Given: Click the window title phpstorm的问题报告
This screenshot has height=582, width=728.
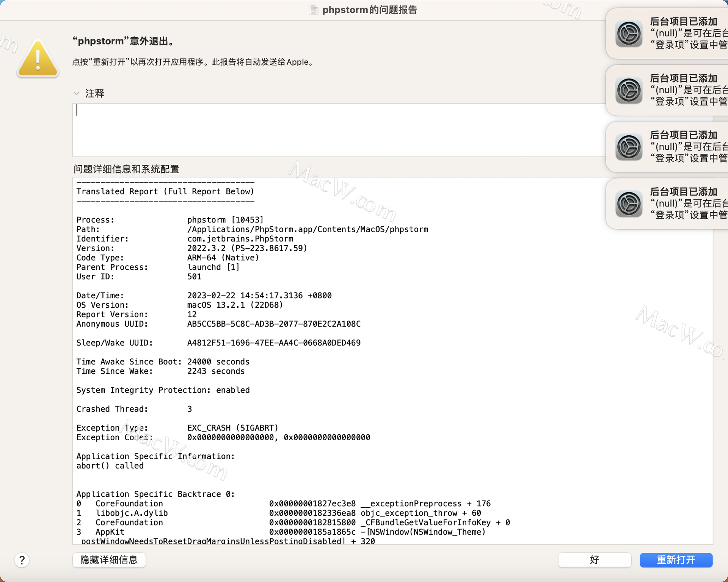Looking at the screenshot, I should pos(370,10).
